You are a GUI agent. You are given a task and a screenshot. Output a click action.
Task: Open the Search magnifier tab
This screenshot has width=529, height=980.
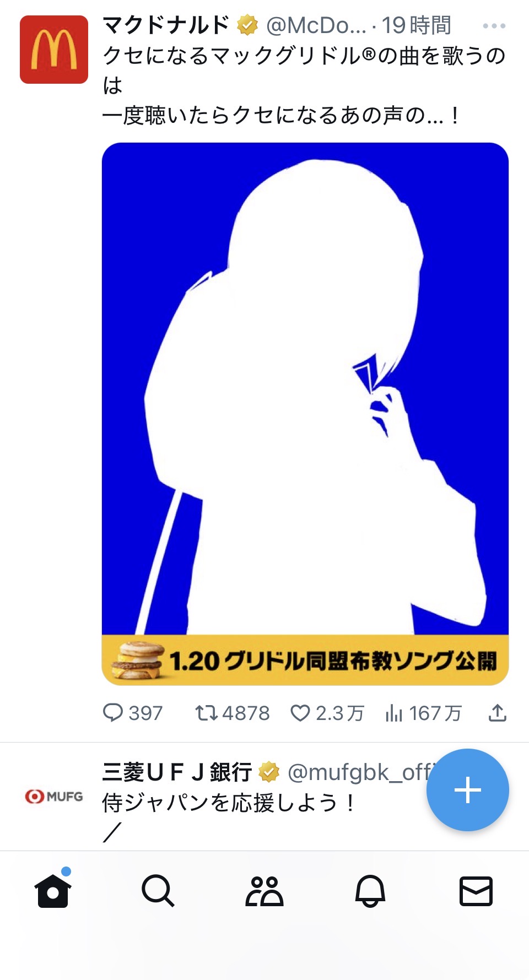pos(158,890)
